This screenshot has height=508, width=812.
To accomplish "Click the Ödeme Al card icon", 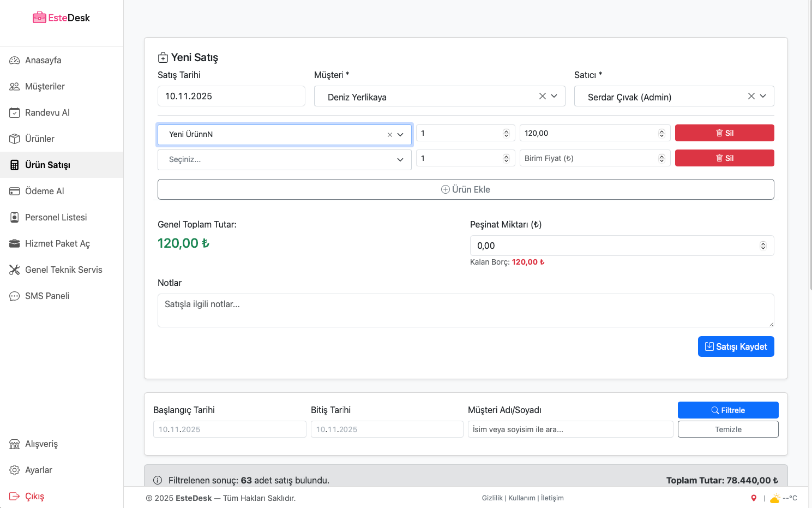I will [15, 191].
